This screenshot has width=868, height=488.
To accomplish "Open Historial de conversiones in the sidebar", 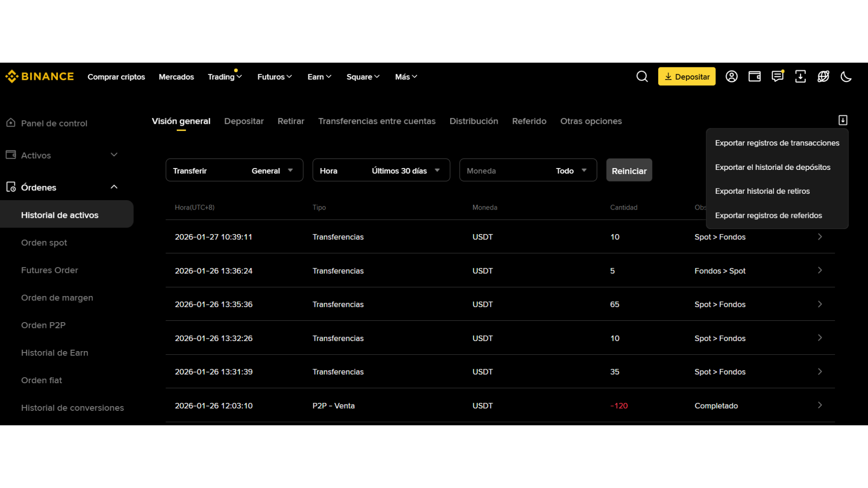I will (72, 408).
